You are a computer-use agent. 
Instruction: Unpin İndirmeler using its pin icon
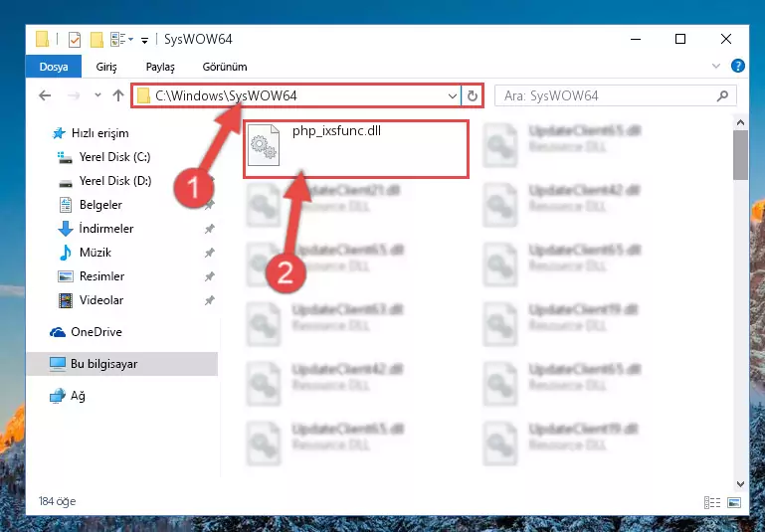click(209, 229)
